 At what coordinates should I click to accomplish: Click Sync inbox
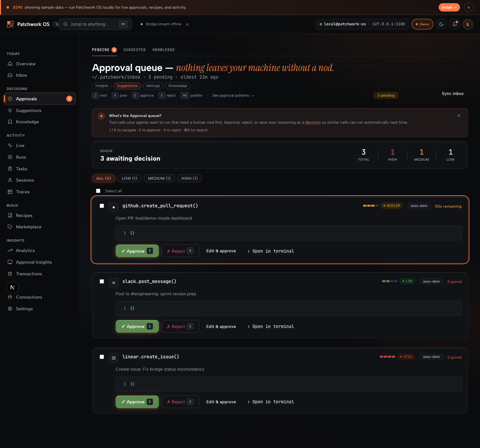(453, 94)
